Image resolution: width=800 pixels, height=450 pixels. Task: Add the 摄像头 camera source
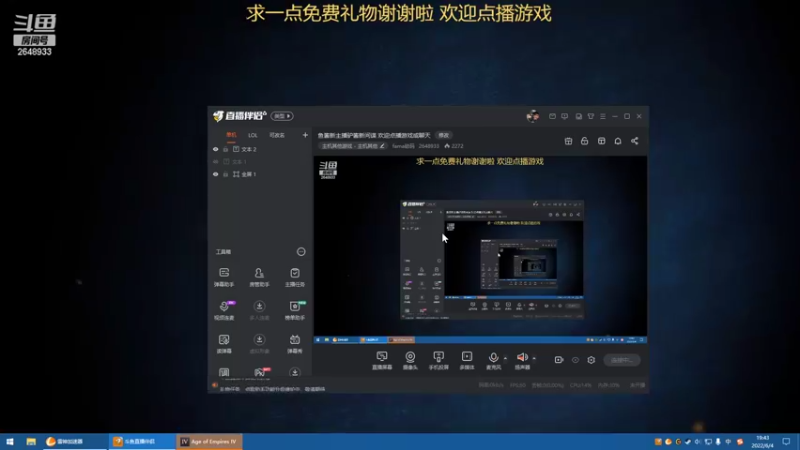click(x=410, y=360)
